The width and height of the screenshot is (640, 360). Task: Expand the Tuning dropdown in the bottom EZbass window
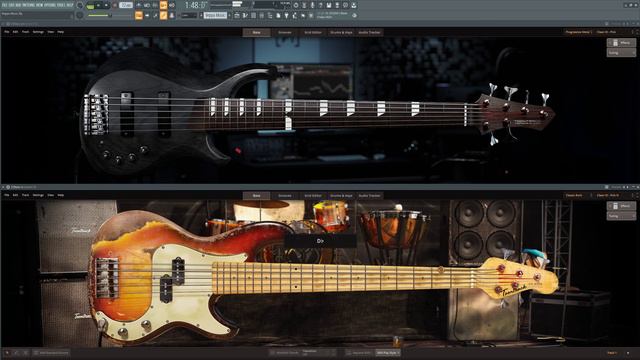point(621,216)
